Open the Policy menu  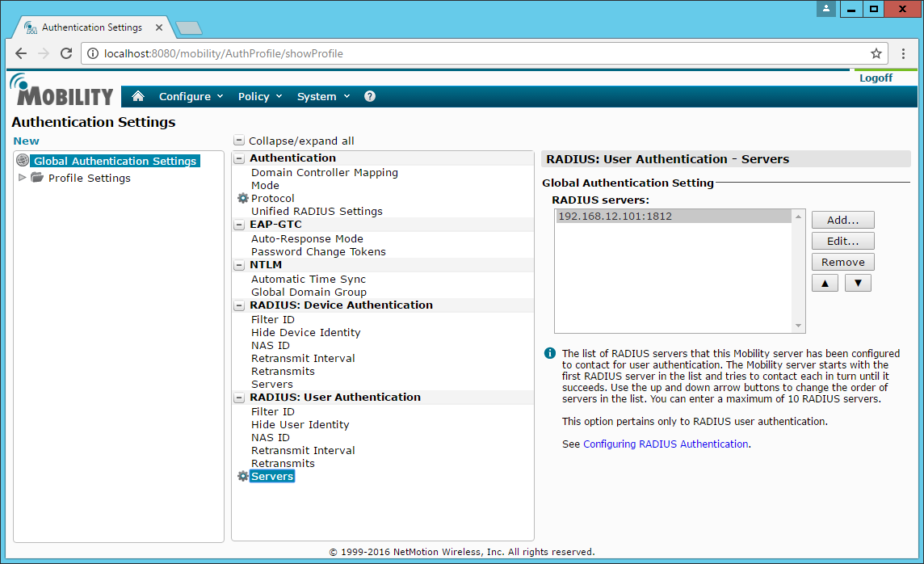coord(259,96)
